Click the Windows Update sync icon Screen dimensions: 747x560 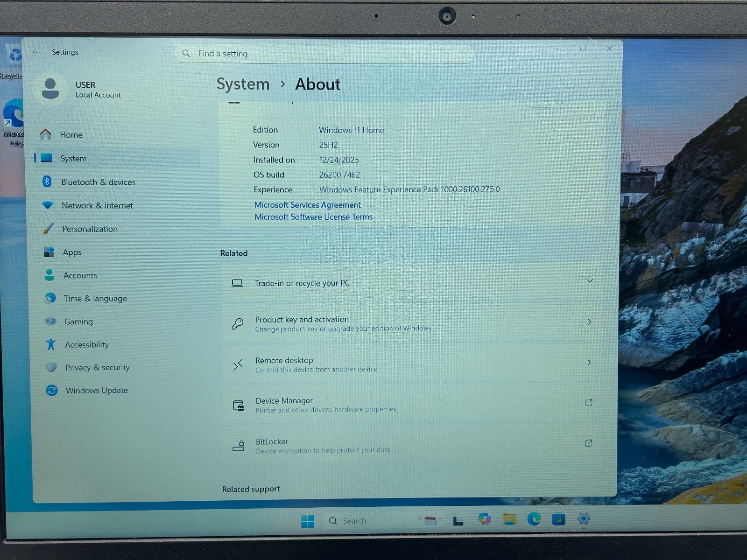(52, 390)
